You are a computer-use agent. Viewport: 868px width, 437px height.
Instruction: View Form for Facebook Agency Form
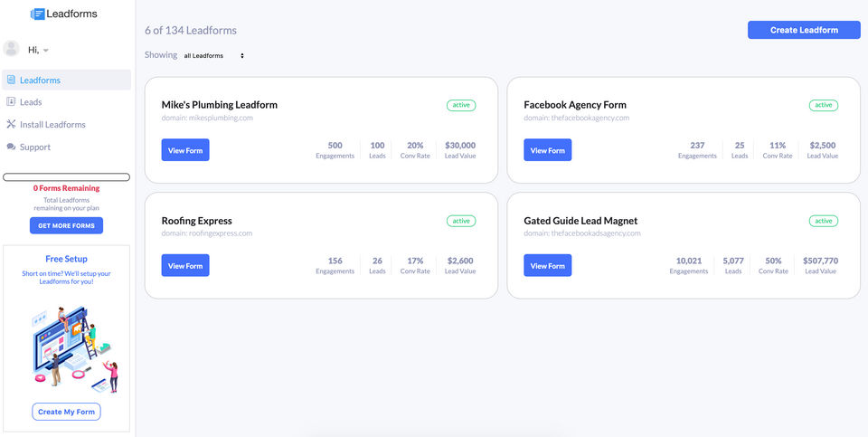coord(547,150)
